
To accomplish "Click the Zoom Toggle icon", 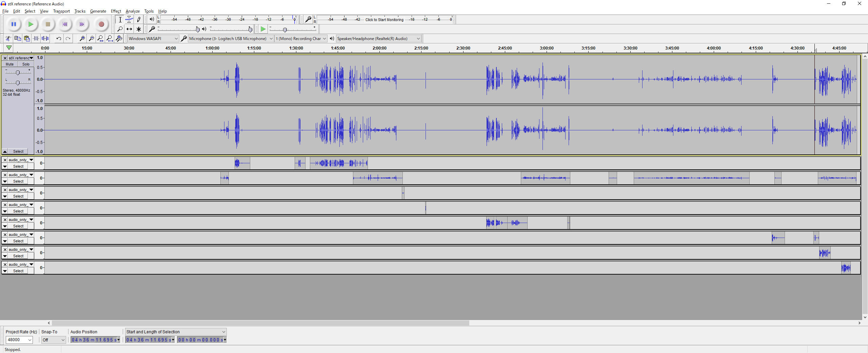I will point(119,39).
